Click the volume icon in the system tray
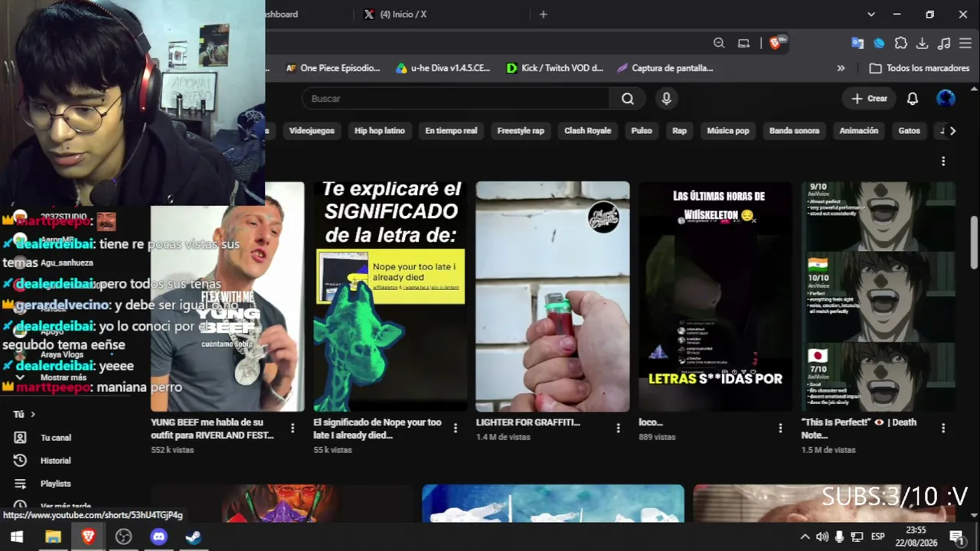This screenshot has width=980, height=551. coord(822,536)
